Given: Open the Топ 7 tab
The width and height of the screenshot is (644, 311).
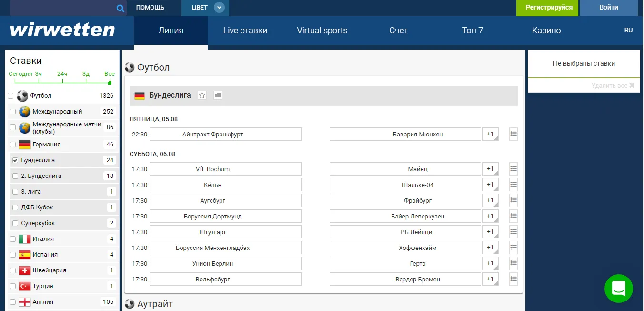Looking at the screenshot, I should click(x=473, y=31).
